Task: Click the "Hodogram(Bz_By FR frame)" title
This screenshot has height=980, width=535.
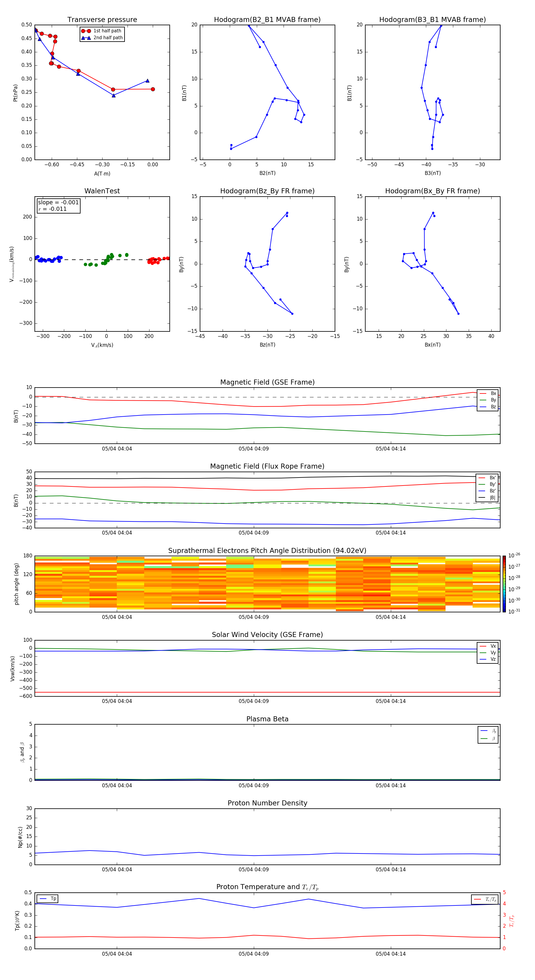Action: pos(267,191)
